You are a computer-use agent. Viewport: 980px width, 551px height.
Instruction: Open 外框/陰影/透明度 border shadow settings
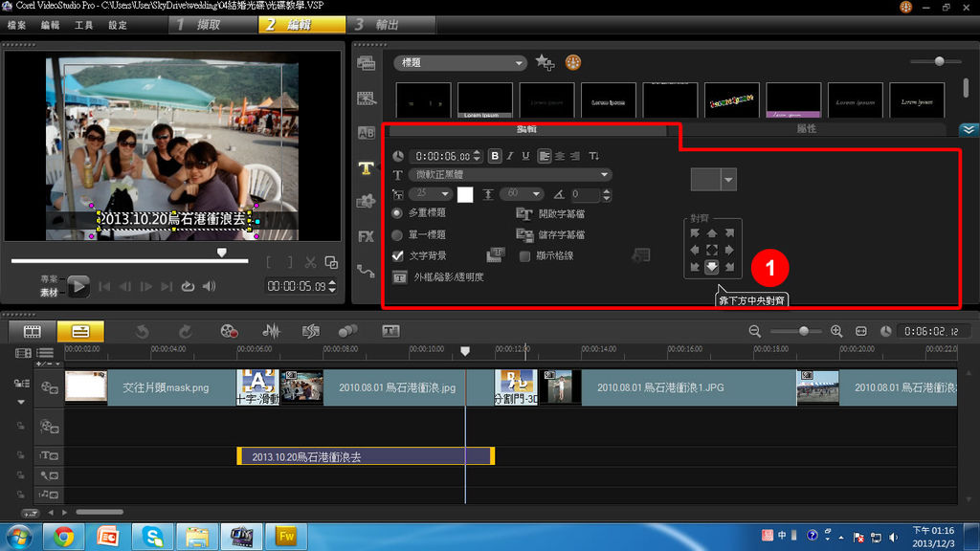[438, 277]
